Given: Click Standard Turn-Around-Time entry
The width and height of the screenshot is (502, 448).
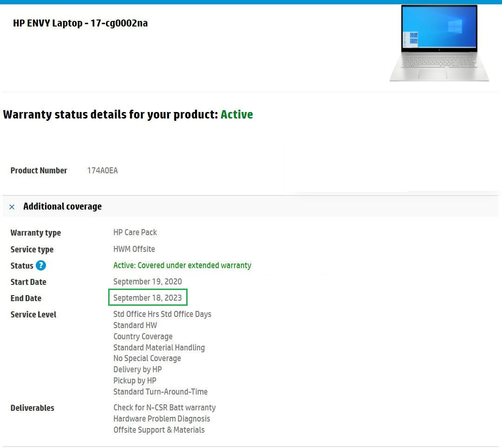Looking at the screenshot, I should (160, 392).
